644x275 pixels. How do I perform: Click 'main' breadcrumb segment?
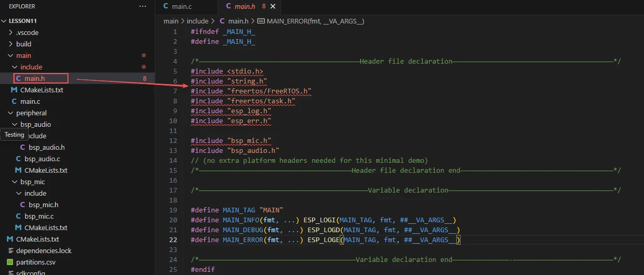170,21
